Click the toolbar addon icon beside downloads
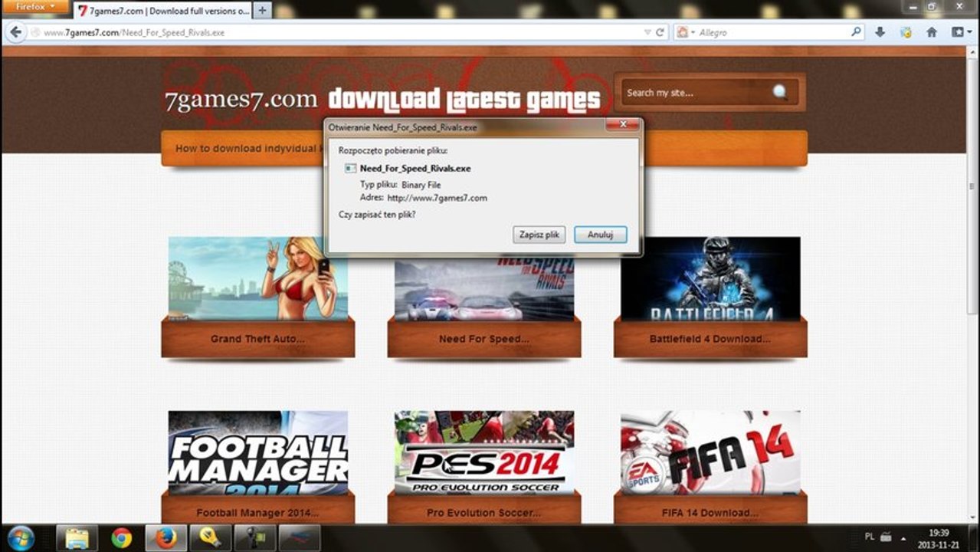Viewport: 980px width, 552px height. 906,32
